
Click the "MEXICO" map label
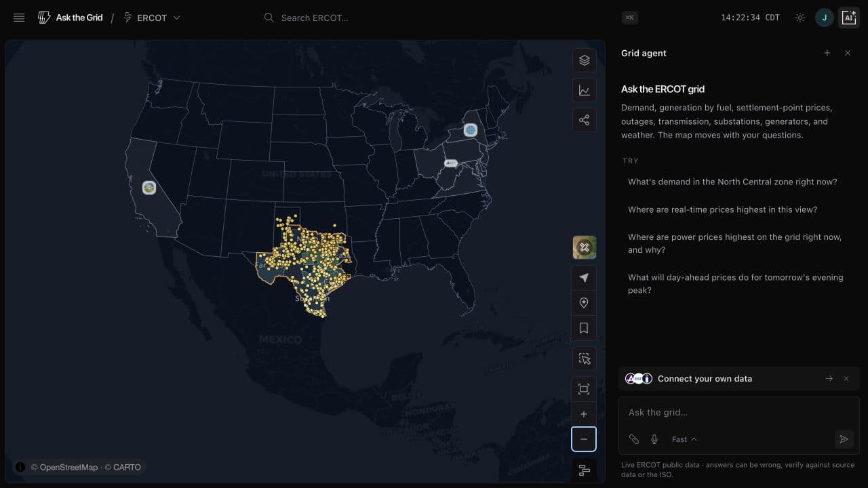pyautogui.click(x=280, y=339)
